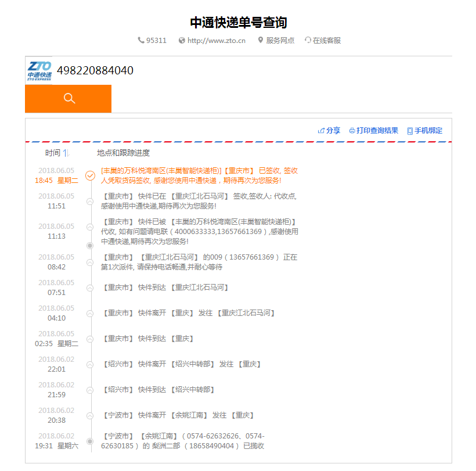Click page title 中通快递单号查询

point(239,23)
